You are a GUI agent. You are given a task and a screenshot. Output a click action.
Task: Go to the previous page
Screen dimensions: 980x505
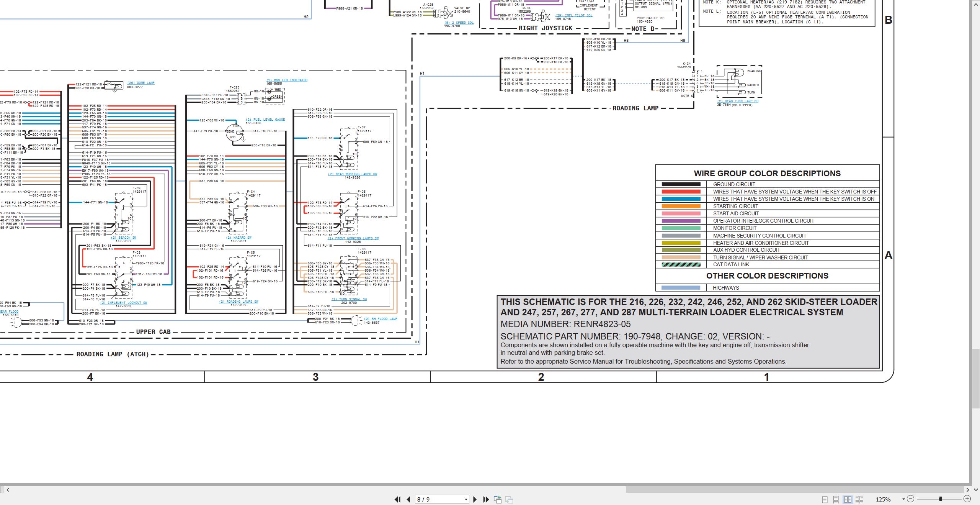(408, 499)
